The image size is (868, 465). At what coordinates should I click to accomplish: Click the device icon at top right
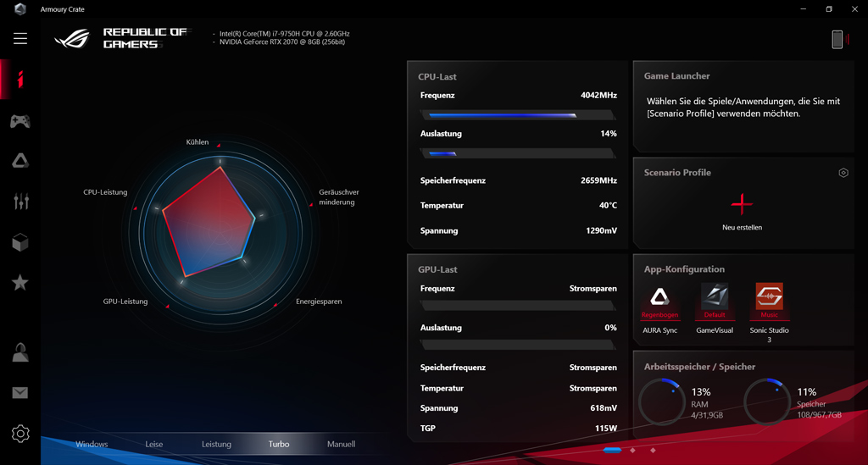point(837,39)
